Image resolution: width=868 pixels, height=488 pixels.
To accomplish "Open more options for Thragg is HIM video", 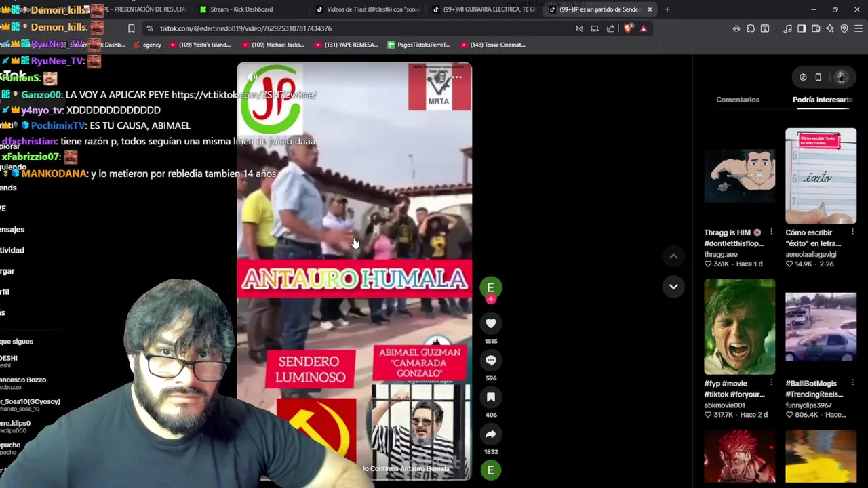I will click(771, 232).
